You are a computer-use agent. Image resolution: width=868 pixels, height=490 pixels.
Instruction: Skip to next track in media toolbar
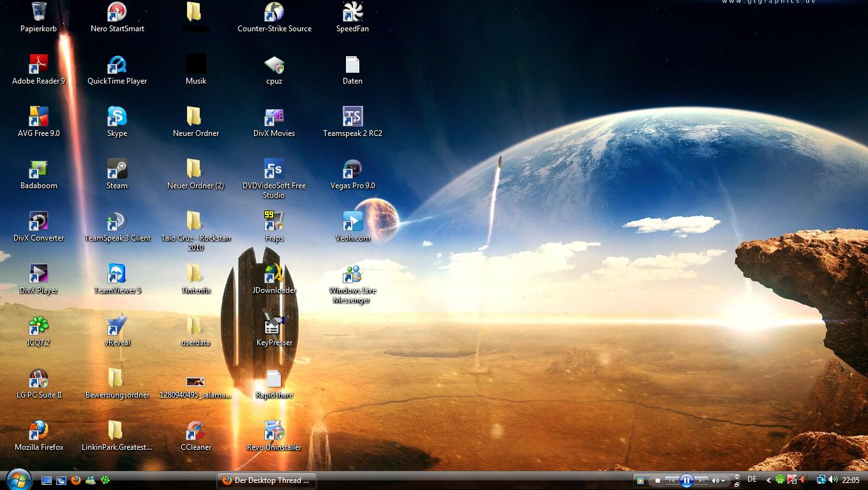(701, 480)
